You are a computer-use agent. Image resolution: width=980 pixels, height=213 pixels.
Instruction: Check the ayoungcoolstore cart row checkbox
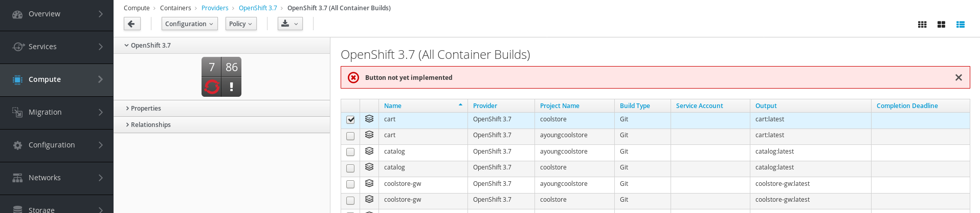[350, 136]
